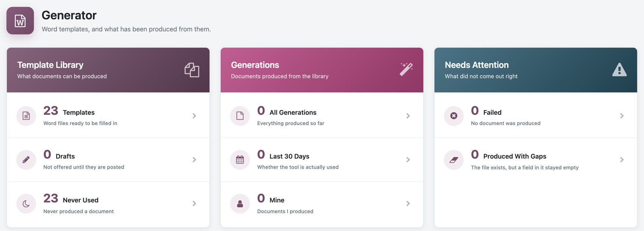Open Templates via its chevron arrow

click(194, 116)
